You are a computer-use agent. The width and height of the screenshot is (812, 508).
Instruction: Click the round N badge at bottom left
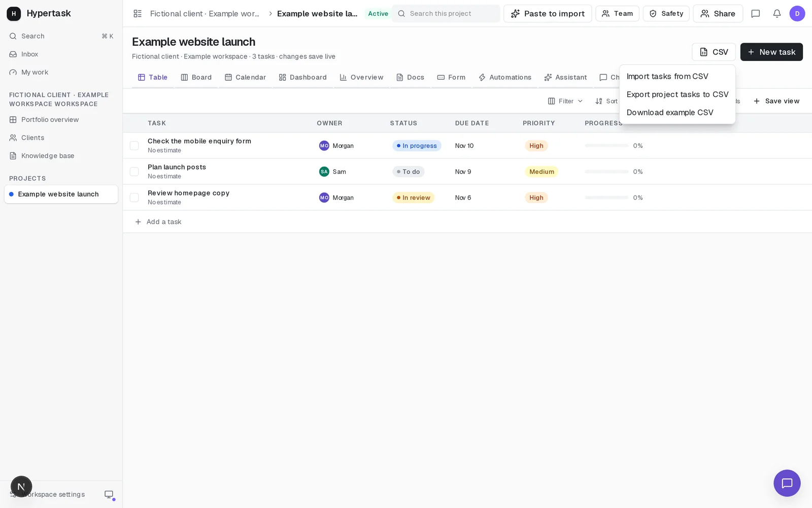point(21,487)
